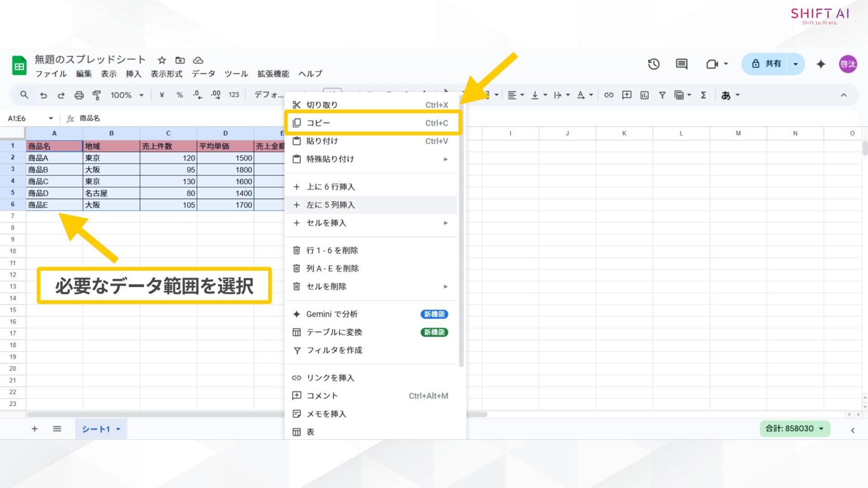The width and height of the screenshot is (868, 488).
Task: Open the comments panel icon
Action: coord(681,64)
